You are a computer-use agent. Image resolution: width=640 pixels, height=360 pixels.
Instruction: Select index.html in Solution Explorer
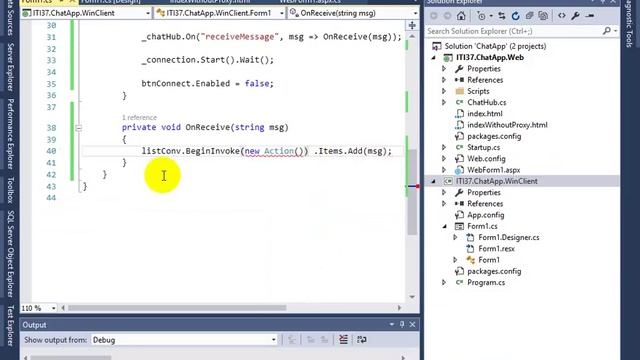click(484, 114)
